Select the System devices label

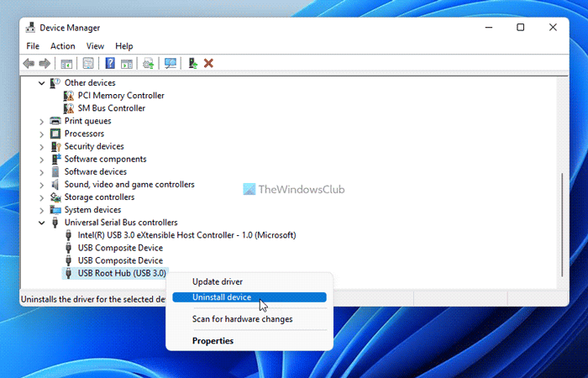coord(92,210)
